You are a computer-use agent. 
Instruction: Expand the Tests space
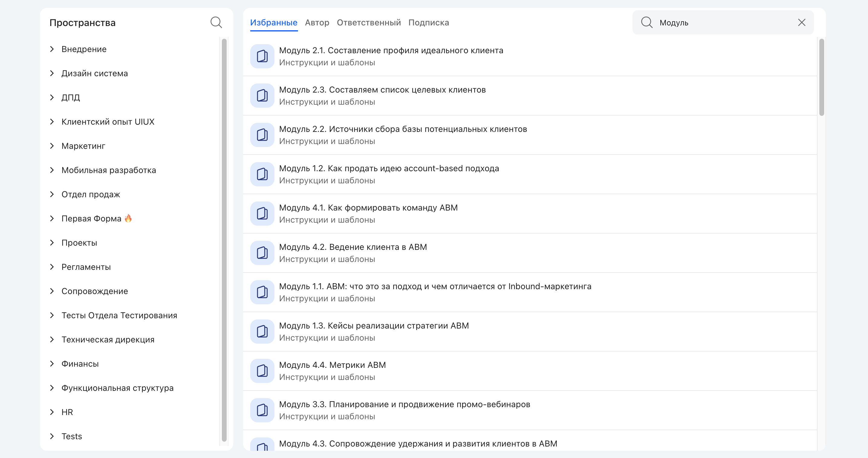click(52, 437)
